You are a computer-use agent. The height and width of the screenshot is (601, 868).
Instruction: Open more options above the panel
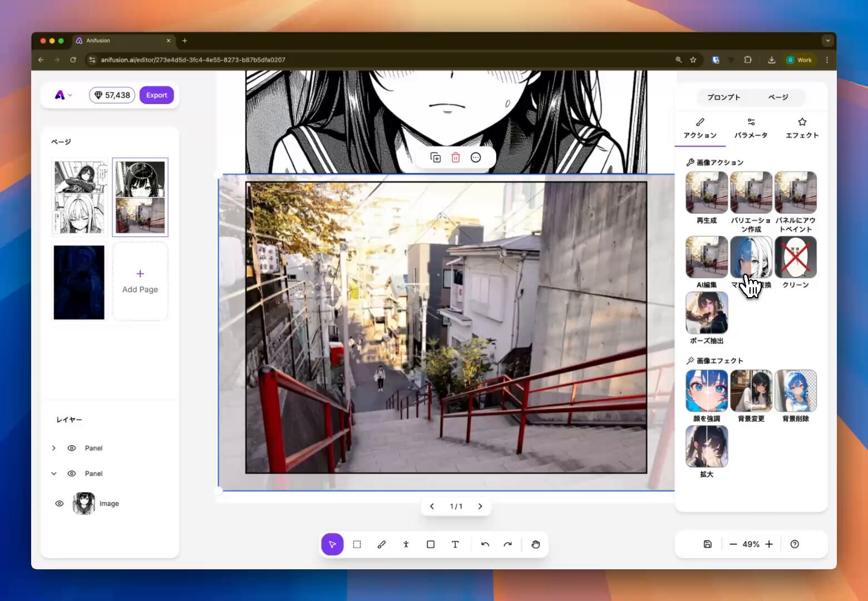pos(476,157)
